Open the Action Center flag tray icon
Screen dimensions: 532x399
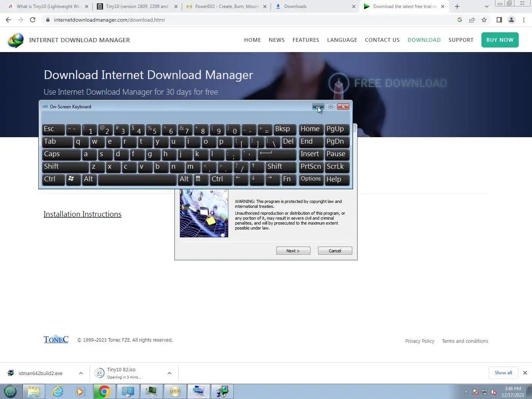click(x=475, y=392)
